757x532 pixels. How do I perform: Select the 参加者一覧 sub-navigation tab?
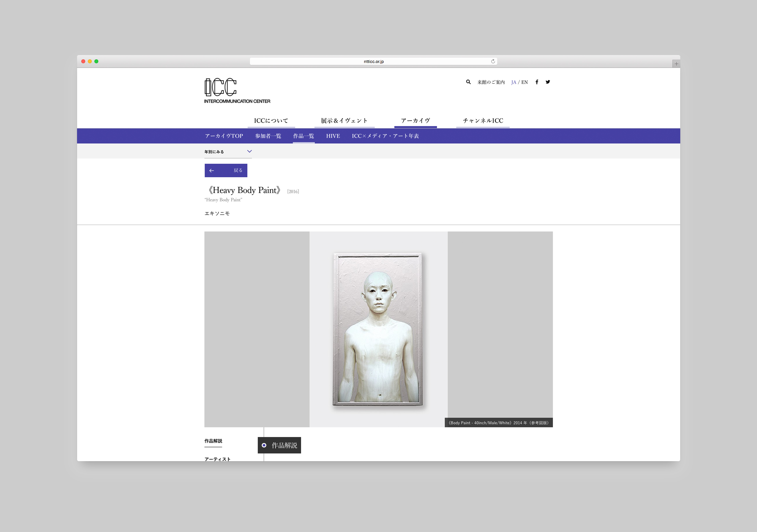(268, 136)
